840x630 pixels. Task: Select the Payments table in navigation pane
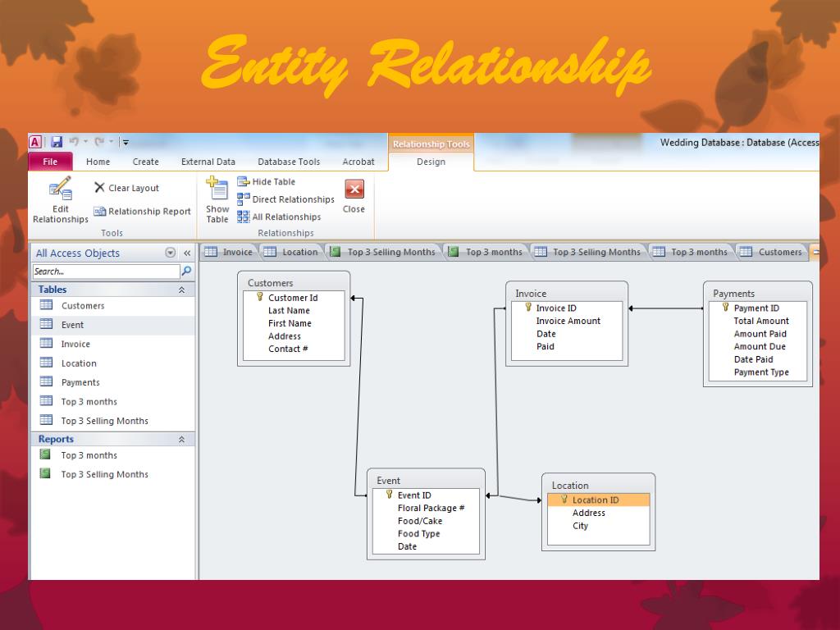(x=112, y=382)
